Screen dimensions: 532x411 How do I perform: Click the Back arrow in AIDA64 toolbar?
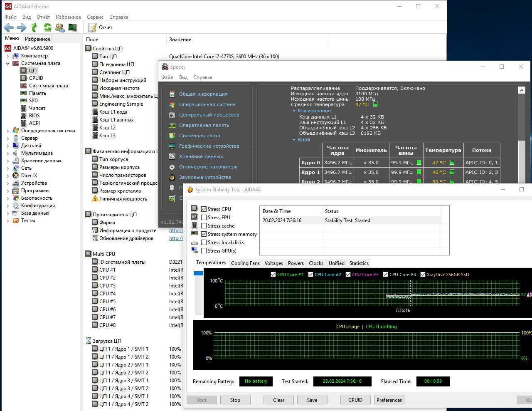point(9,27)
